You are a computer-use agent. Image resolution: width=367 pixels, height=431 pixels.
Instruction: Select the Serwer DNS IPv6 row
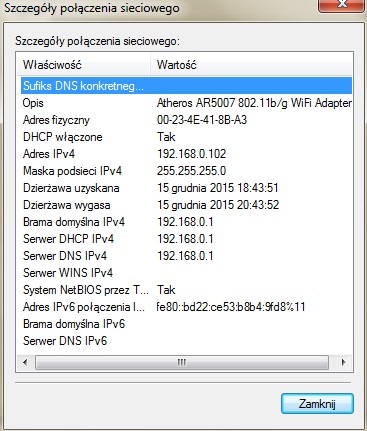[x=186, y=341]
